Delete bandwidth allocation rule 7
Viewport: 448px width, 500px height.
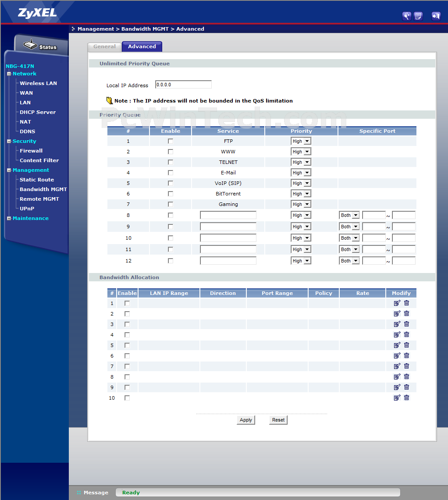406,366
